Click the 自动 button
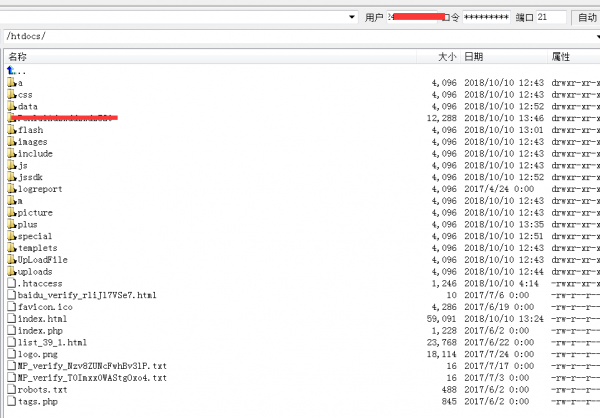 (585, 17)
